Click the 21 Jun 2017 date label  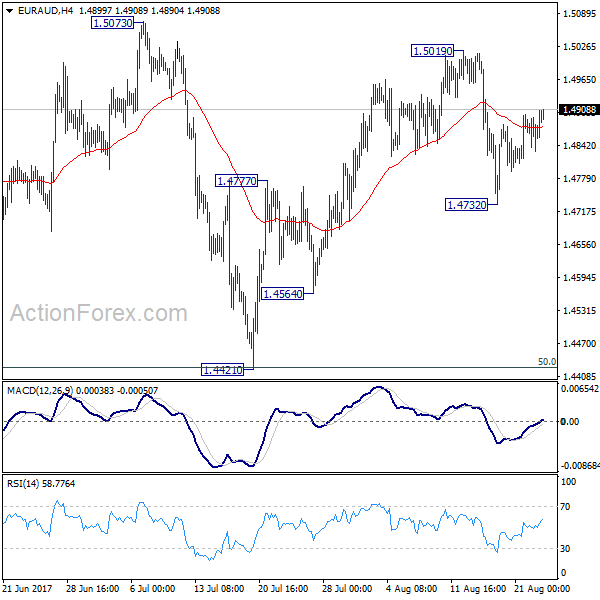tap(27, 589)
